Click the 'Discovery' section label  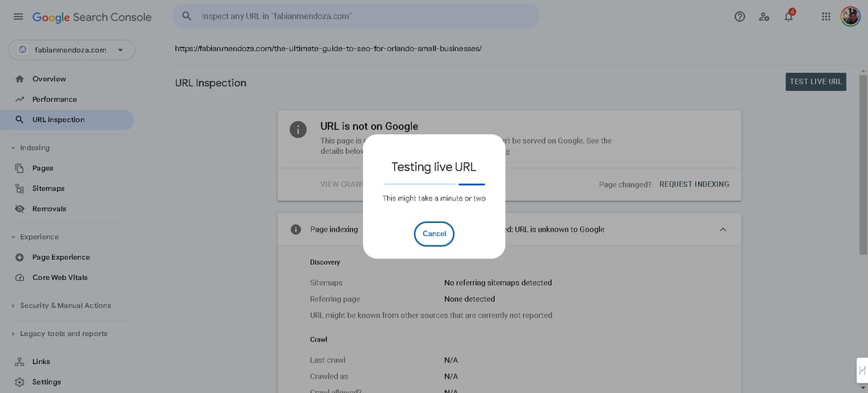point(325,262)
